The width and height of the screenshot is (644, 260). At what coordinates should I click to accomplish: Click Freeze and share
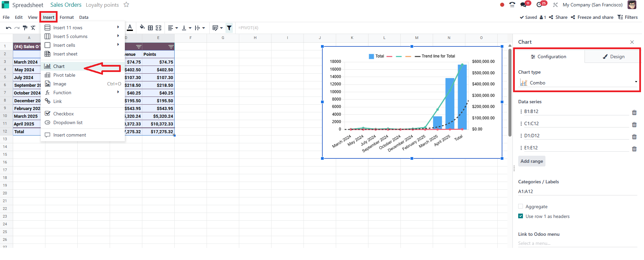tap(592, 17)
